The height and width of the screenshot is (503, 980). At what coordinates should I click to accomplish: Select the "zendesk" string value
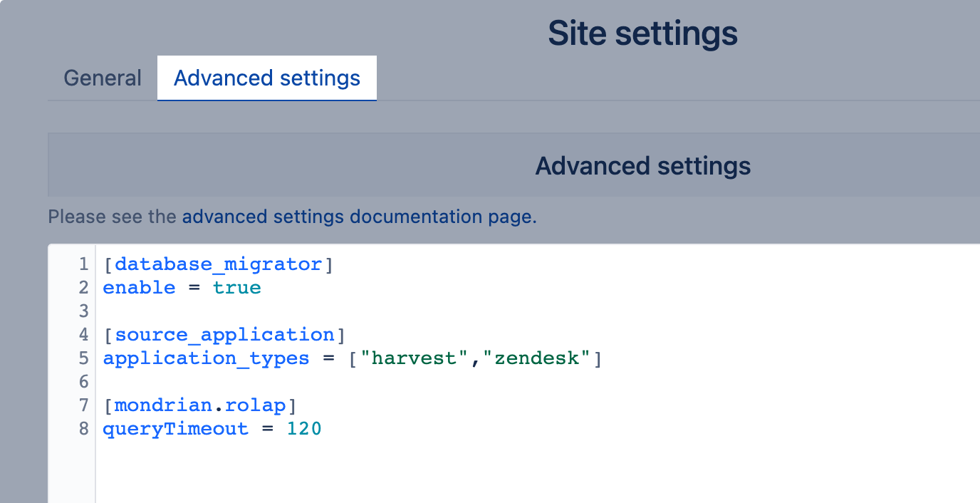[x=539, y=358]
